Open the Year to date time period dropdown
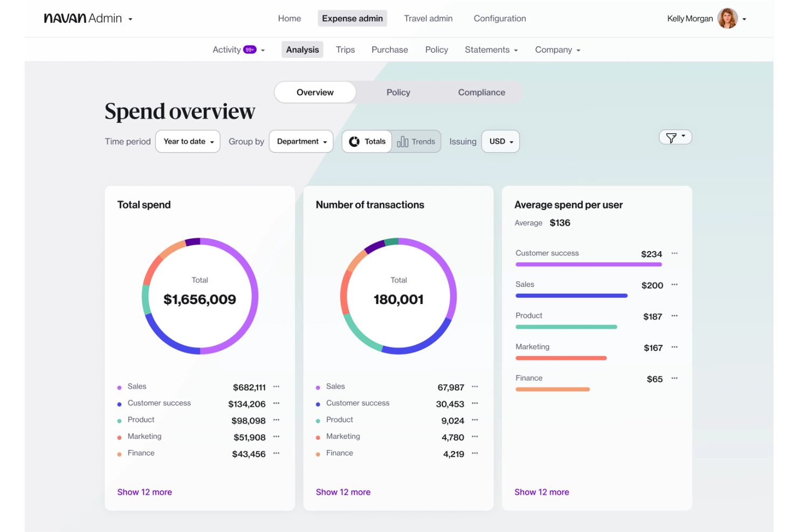798x532 pixels. (x=188, y=141)
